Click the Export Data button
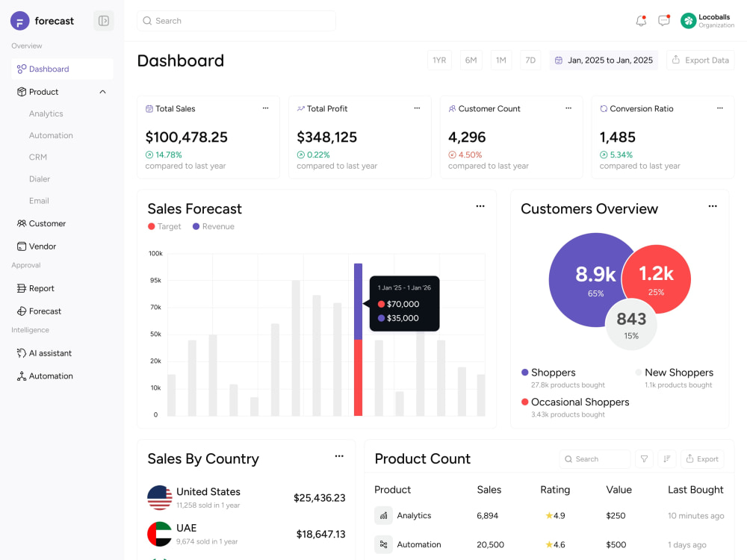Image resolution: width=747 pixels, height=560 pixels. tap(701, 60)
